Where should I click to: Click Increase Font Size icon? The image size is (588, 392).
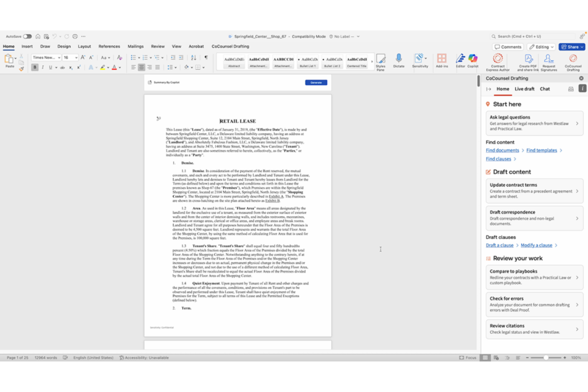click(83, 58)
